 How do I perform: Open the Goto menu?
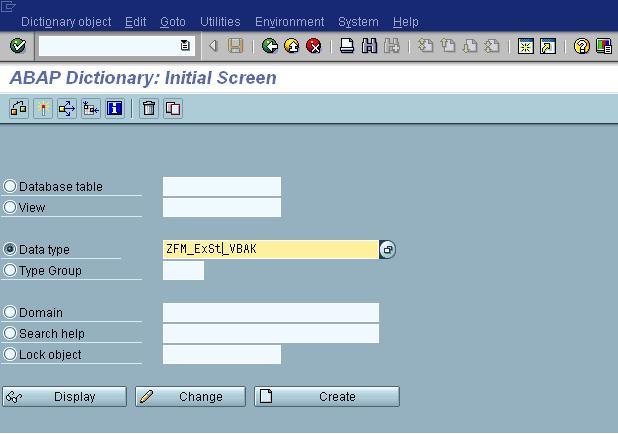pyautogui.click(x=173, y=22)
